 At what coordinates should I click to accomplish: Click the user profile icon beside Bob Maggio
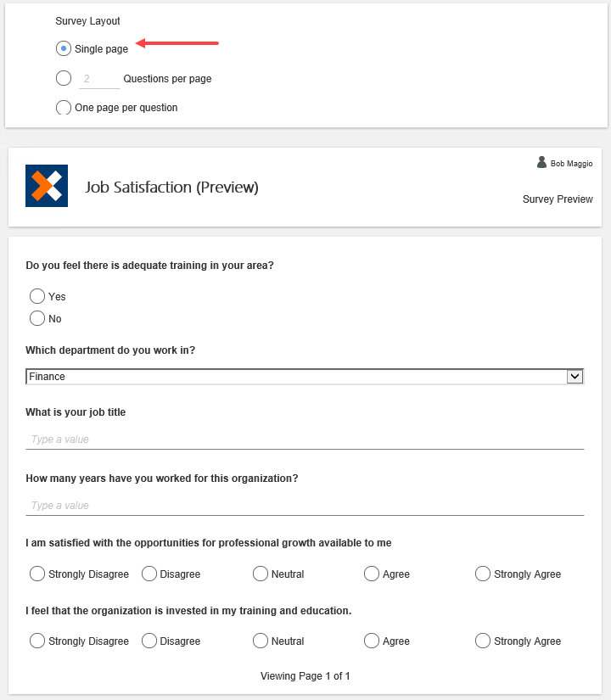click(541, 163)
